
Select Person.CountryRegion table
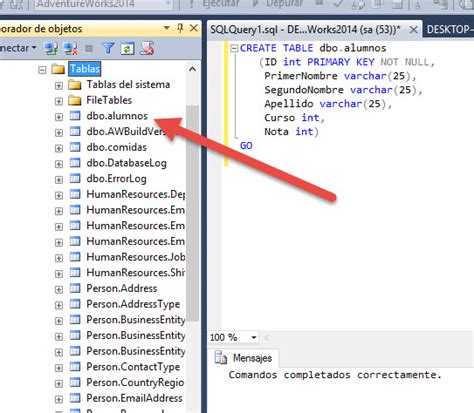coord(135,382)
